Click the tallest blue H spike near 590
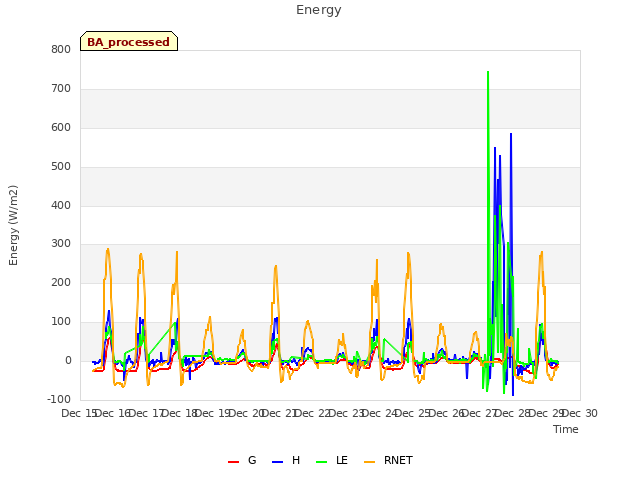Viewport: 640px width, 480px height. pos(511,133)
